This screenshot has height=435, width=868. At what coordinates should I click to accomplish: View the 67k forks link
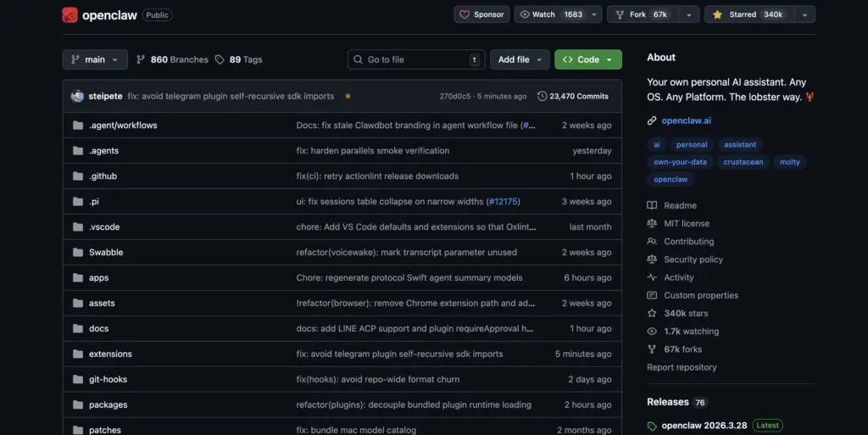[x=682, y=349]
